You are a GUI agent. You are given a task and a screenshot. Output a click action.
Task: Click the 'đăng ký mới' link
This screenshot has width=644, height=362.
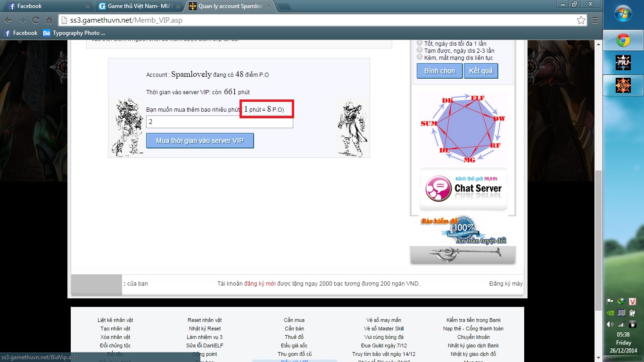(x=260, y=283)
